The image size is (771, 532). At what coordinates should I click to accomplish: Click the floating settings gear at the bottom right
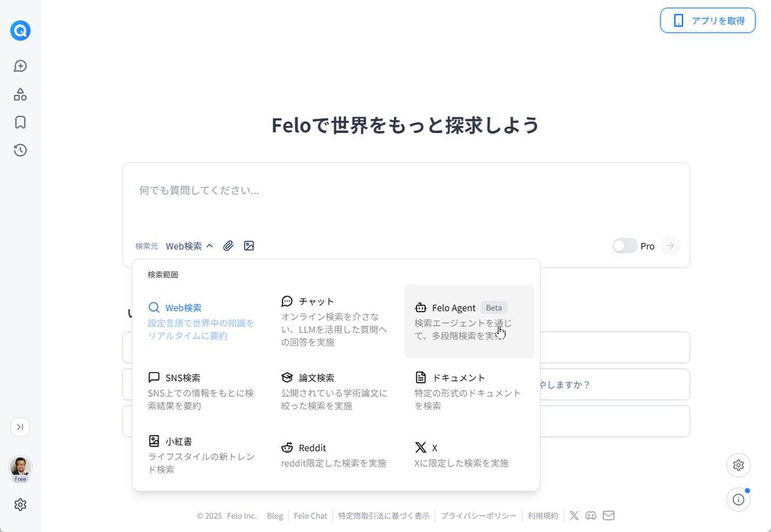738,465
